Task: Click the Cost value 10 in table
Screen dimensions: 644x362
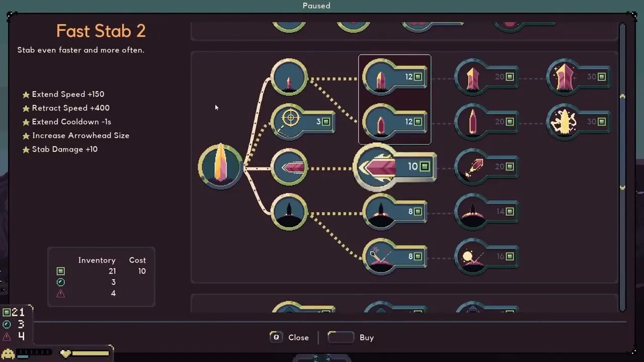Action: pos(142,271)
